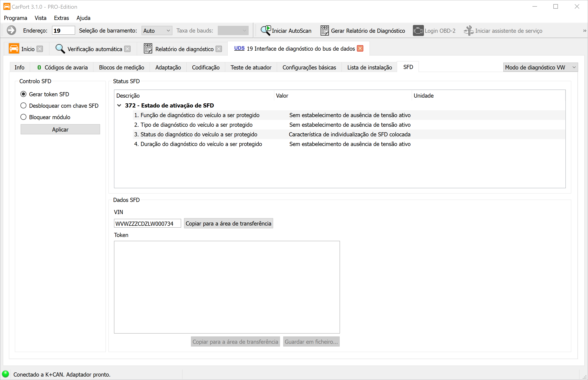The image size is (588, 380).
Task: Switch to the Códigos de avaria tab
Action: pos(62,67)
